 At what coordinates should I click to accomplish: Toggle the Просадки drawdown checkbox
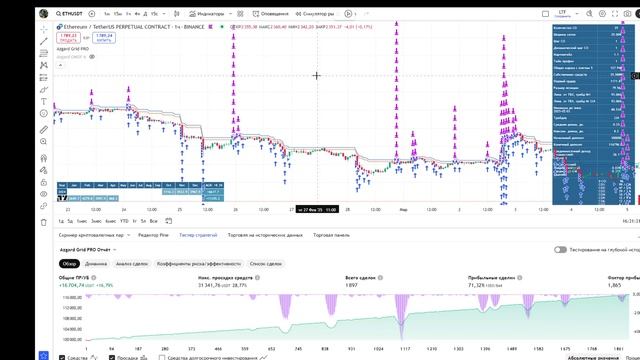point(112,358)
